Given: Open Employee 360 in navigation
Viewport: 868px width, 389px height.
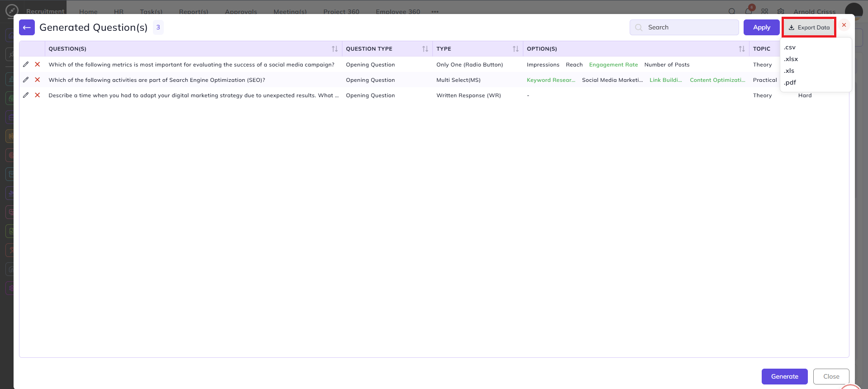Looking at the screenshot, I should pos(398,12).
